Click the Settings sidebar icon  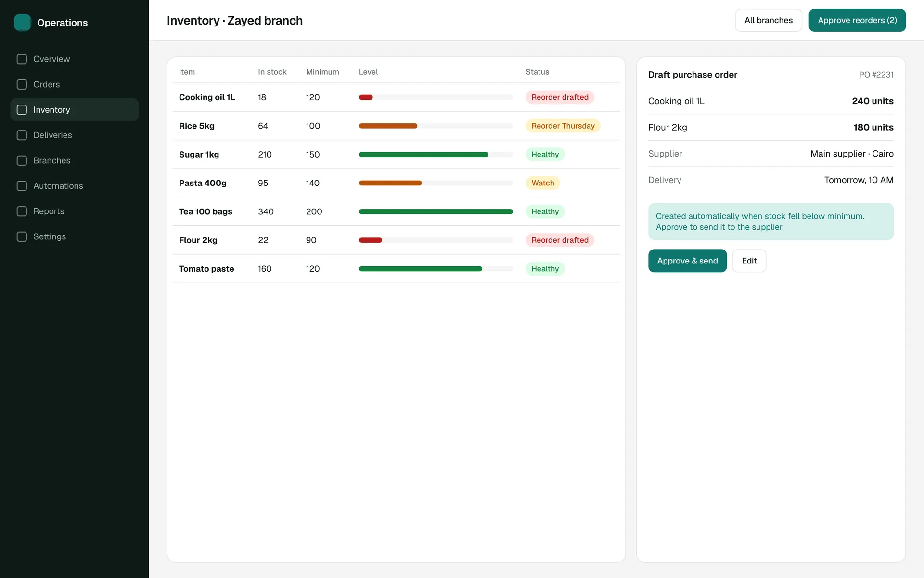point(22,236)
